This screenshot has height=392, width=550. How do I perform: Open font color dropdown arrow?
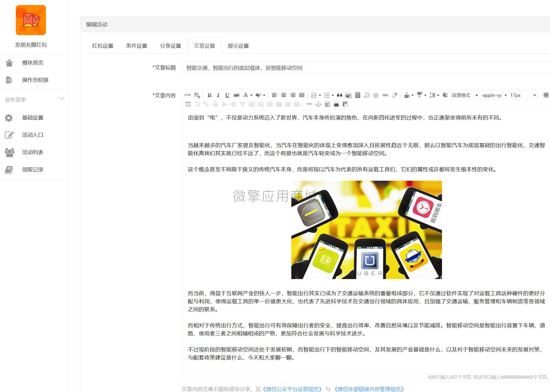point(251,95)
